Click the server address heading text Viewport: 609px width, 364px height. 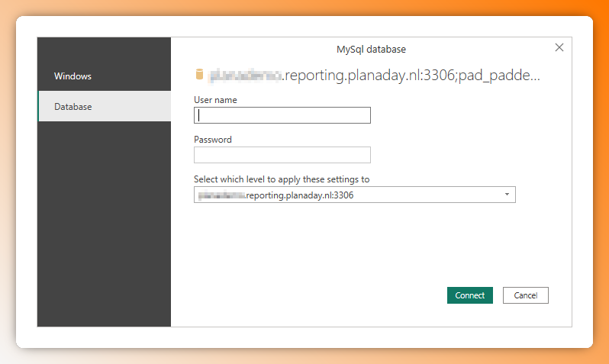click(x=375, y=75)
